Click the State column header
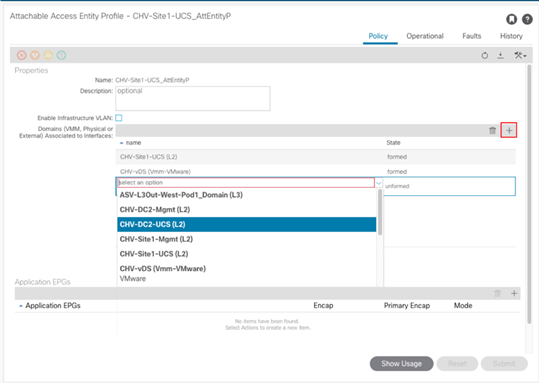The image size is (539, 383). tap(393, 143)
